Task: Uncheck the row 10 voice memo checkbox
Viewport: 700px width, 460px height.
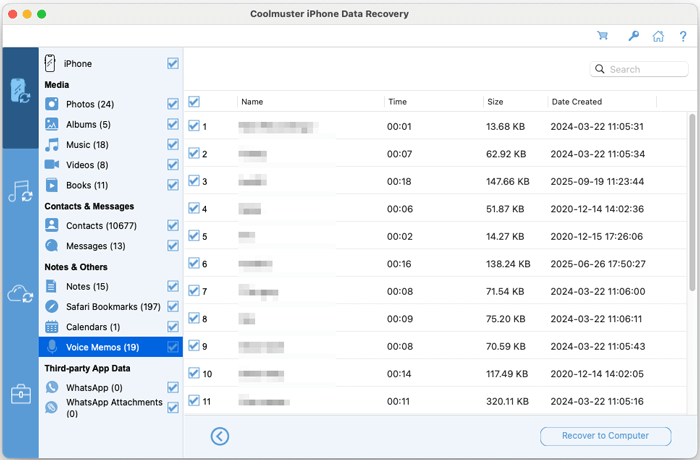Action: click(x=194, y=373)
